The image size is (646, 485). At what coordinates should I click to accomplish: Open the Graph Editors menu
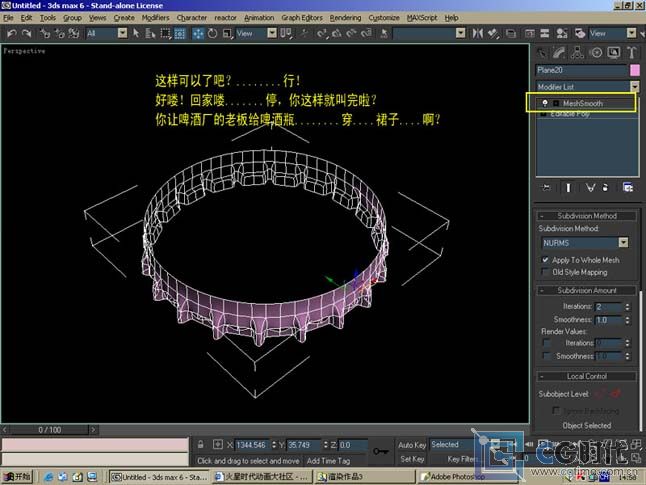pos(302,18)
